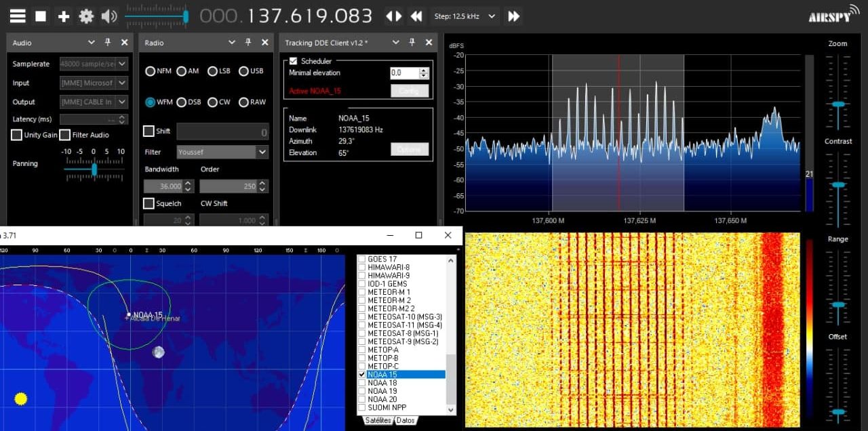Open the gear configuration settings
868x431 pixels.
click(x=86, y=16)
